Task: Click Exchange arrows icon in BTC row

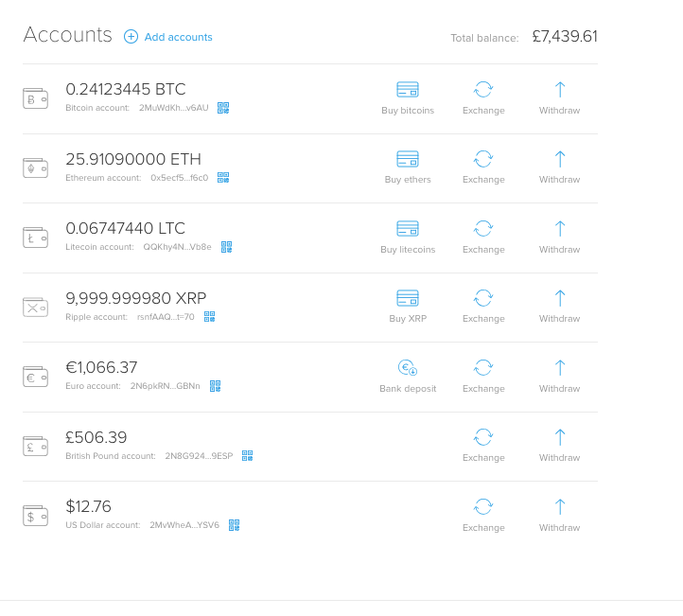Action: point(483,89)
